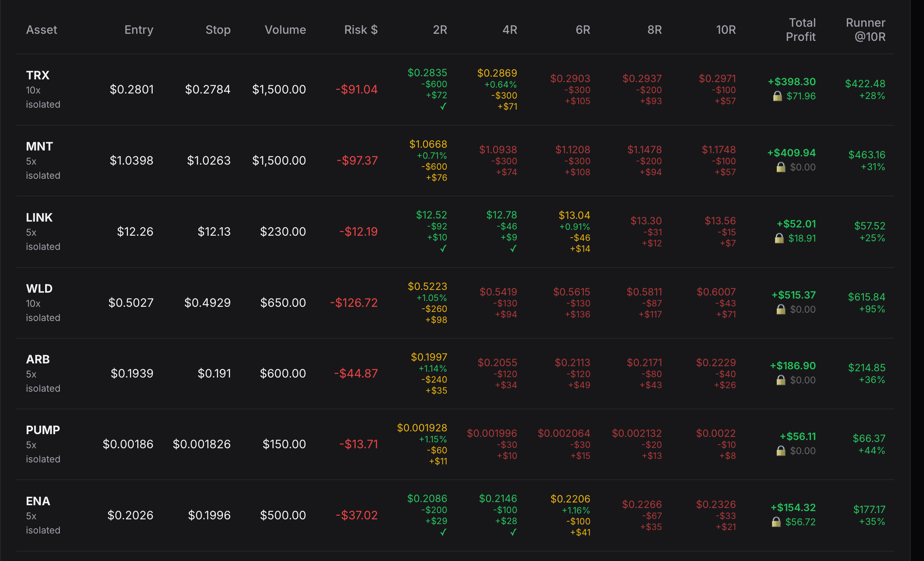Click the lock icon in TRX row
This screenshot has height=561, width=924.
pos(777,96)
